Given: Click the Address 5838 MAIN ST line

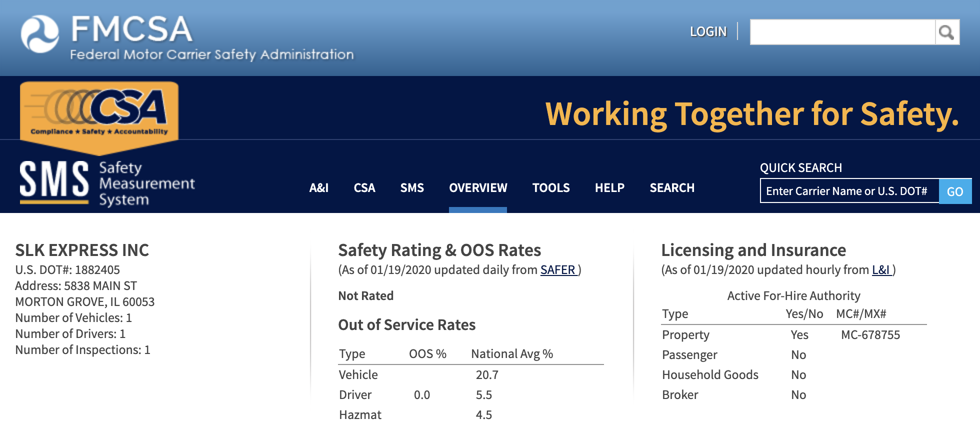Looking at the screenshot, I should click(x=76, y=286).
